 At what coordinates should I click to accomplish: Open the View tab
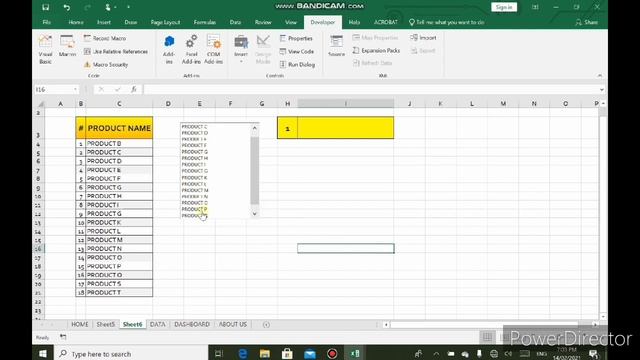[291, 22]
